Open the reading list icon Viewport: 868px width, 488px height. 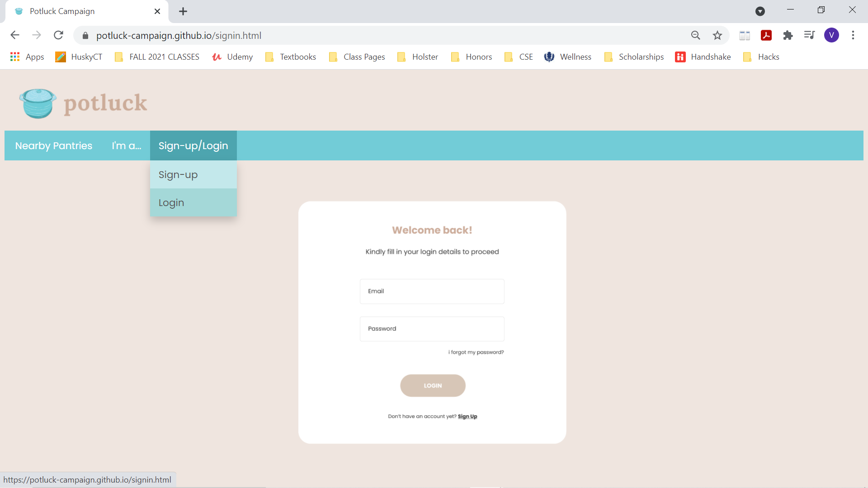pyautogui.click(x=745, y=35)
